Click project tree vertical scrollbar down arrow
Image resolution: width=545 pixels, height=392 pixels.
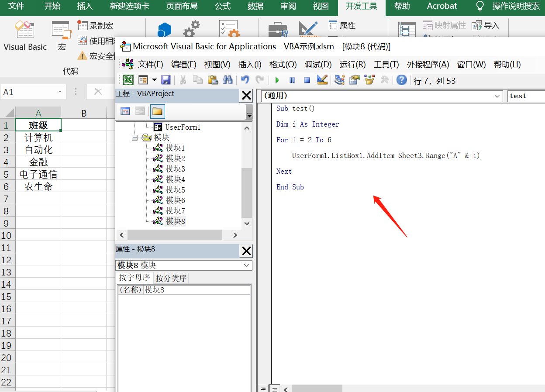tap(247, 223)
